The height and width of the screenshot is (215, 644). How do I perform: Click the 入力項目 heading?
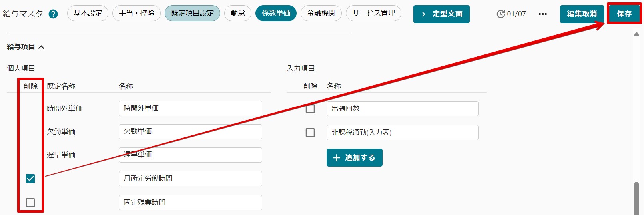301,68
